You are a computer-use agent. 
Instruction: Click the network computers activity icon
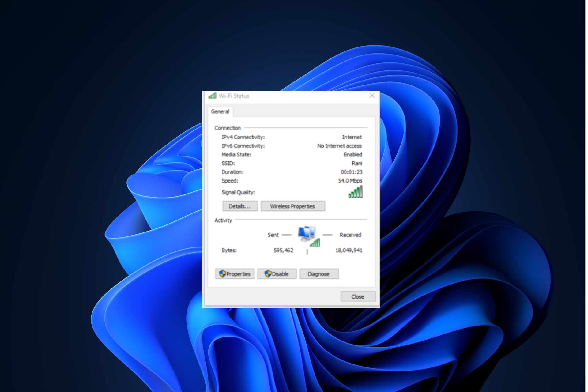[x=309, y=236]
